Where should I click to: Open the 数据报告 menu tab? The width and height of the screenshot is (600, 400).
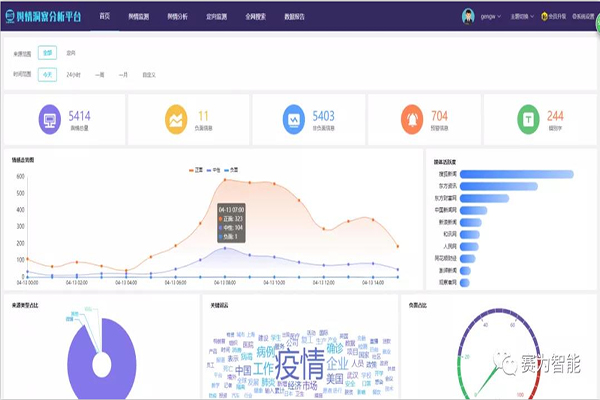pos(296,17)
